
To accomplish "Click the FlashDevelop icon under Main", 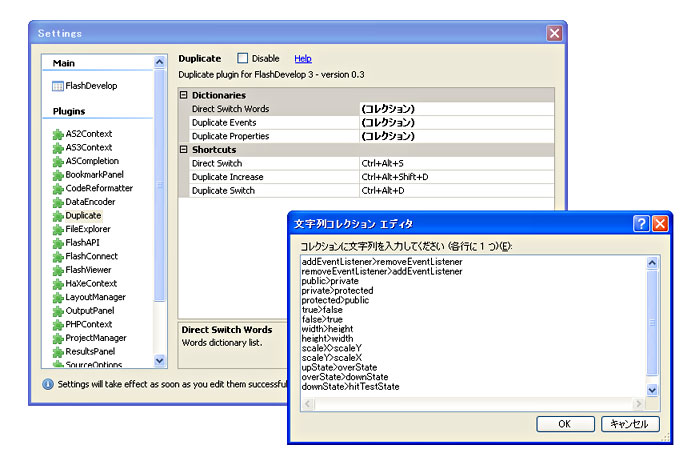I will (x=58, y=86).
